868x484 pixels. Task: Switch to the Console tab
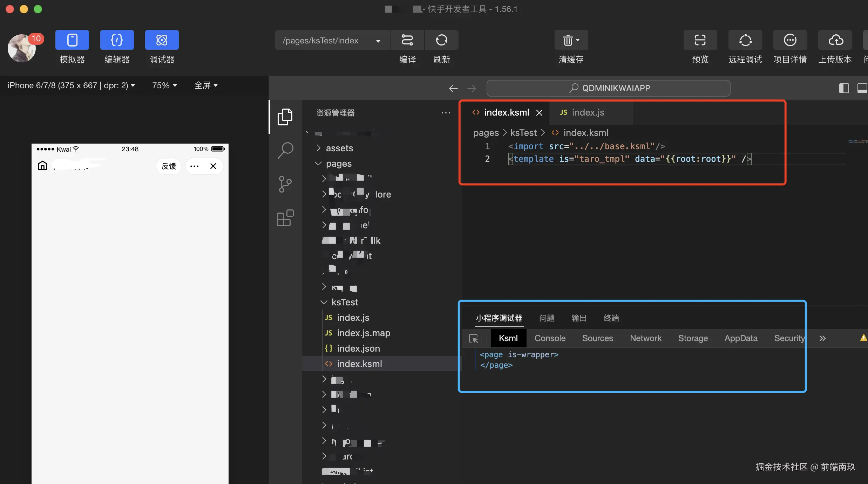pyautogui.click(x=550, y=338)
